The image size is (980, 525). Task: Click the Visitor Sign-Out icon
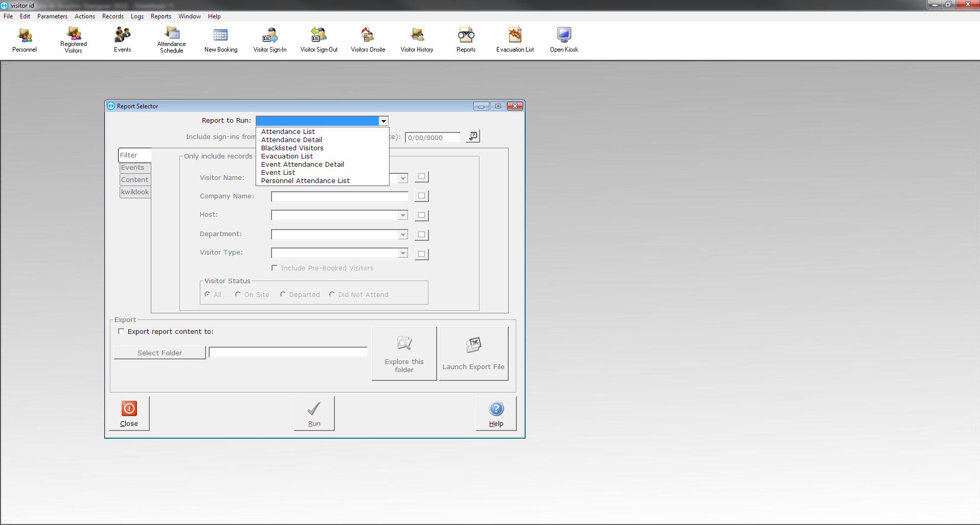point(319,40)
